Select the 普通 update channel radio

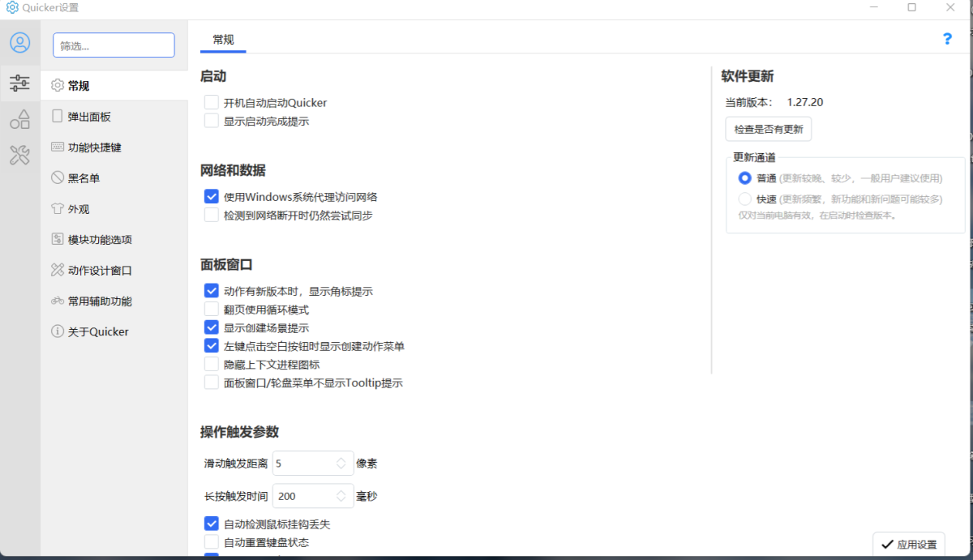coord(745,178)
